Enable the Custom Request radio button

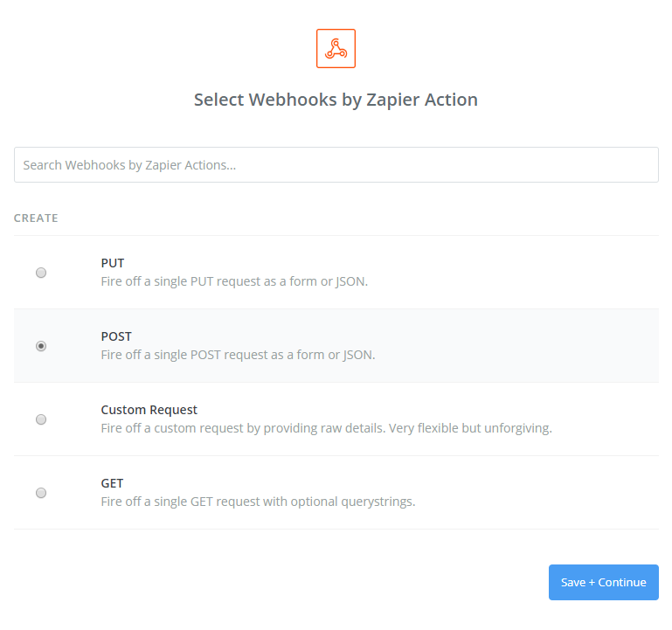[41, 419]
